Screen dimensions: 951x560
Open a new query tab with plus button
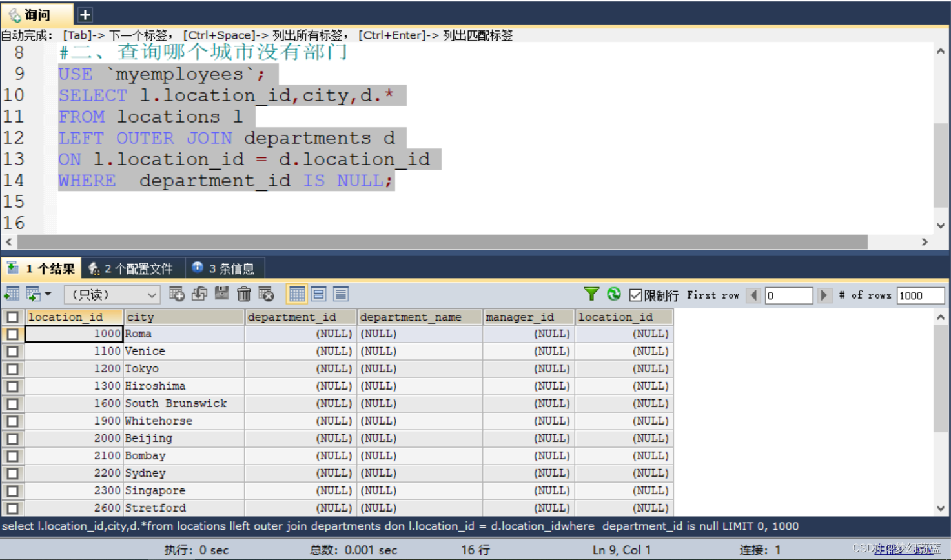83,14
